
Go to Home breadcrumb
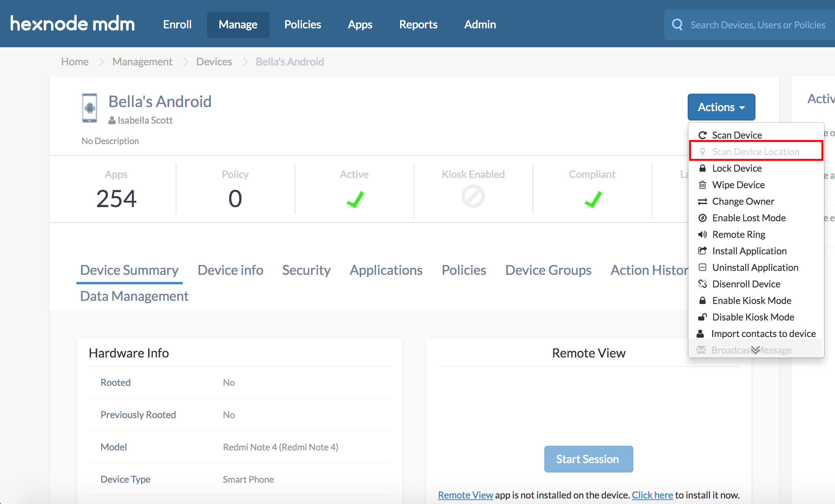[75, 62]
